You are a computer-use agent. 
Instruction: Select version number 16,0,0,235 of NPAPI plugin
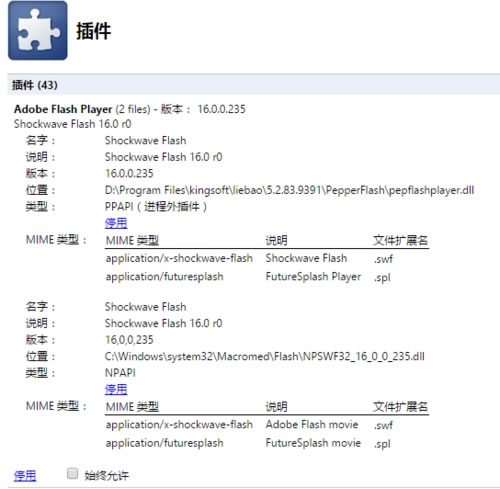coord(129,340)
